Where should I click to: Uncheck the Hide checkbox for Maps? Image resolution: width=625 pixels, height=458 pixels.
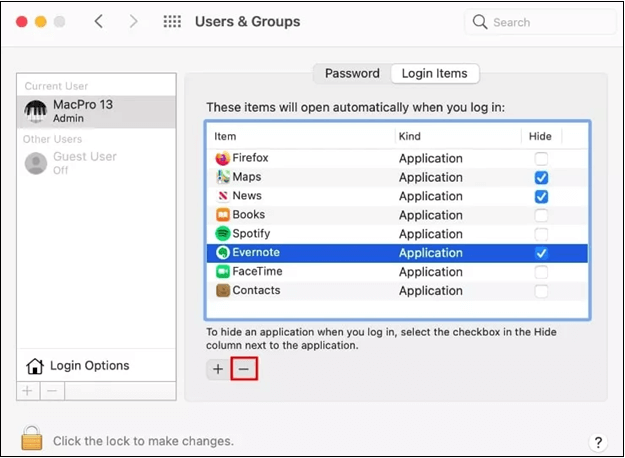point(541,177)
